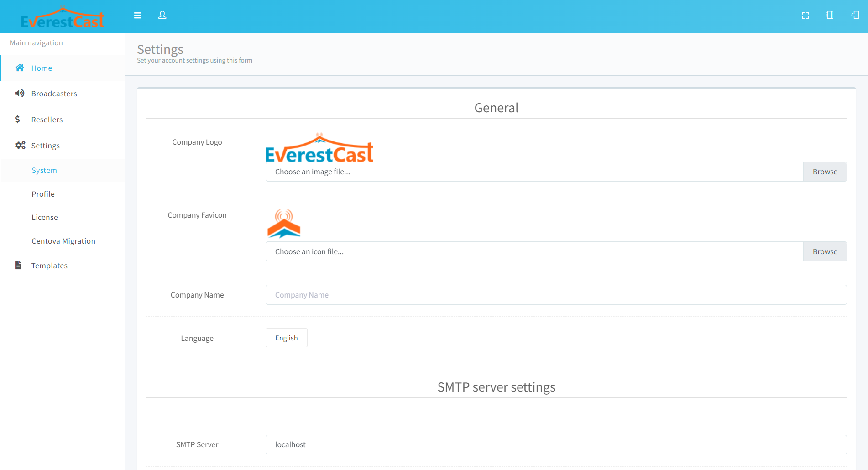Click the EverestCast logo in header
The width and height of the screenshot is (868, 470).
[x=63, y=17]
